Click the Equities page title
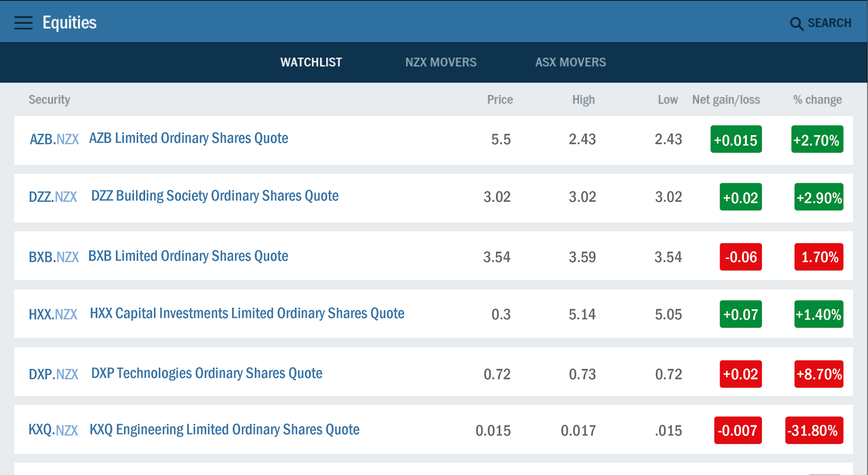868x475 pixels. [70, 23]
